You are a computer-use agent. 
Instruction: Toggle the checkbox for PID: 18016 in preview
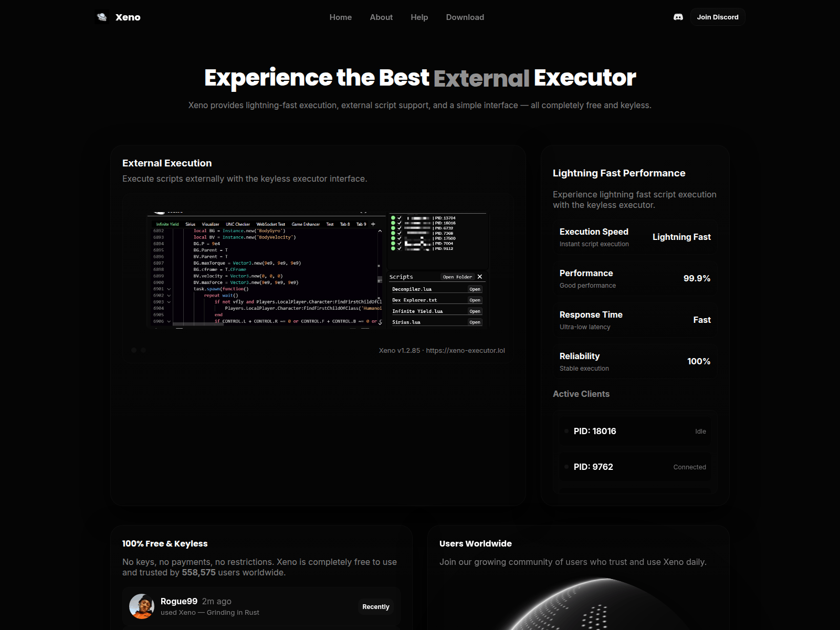tap(400, 223)
